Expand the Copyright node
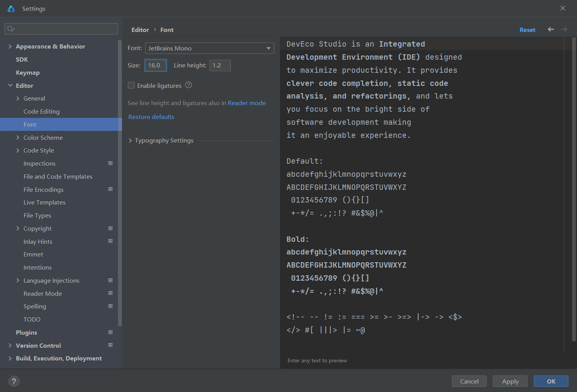 coord(18,228)
